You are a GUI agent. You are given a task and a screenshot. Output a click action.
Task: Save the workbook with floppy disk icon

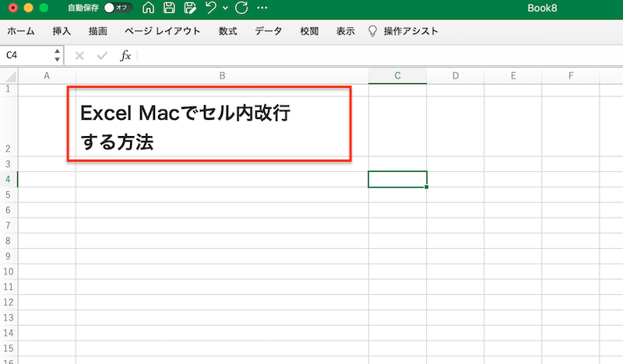(169, 8)
